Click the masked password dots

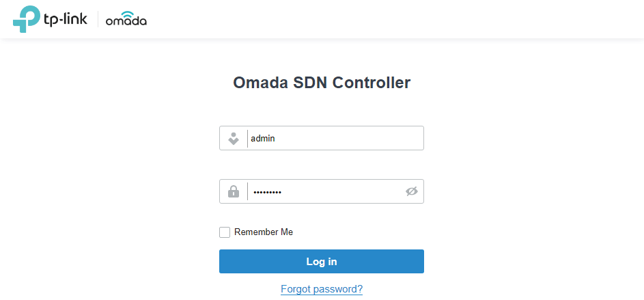[x=267, y=192]
